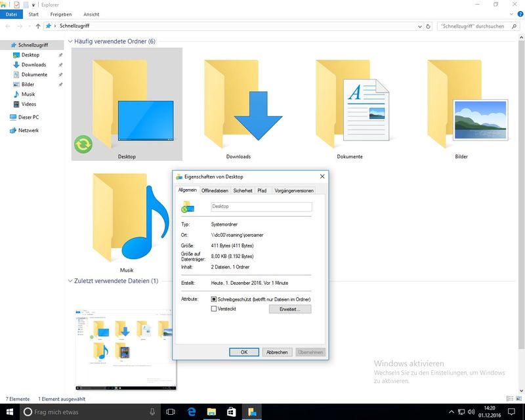Open the Ansicht ribbon tab
Viewport: 525px width, 420px height.
(92, 14)
